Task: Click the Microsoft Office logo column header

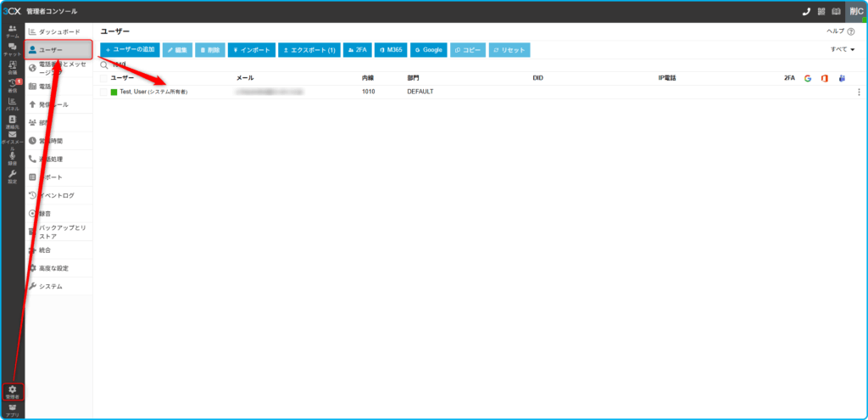Action: (824, 78)
